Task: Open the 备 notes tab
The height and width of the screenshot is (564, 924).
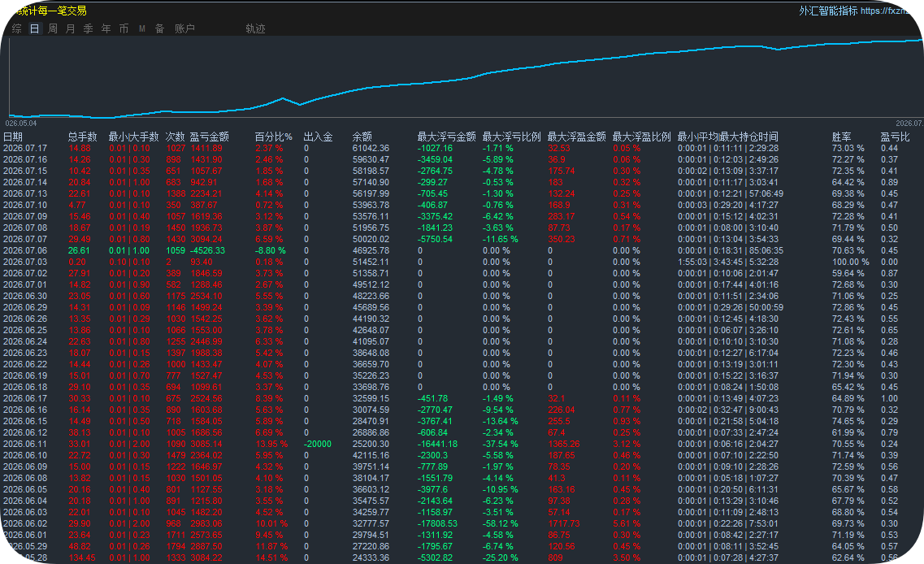Action: (160, 28)
